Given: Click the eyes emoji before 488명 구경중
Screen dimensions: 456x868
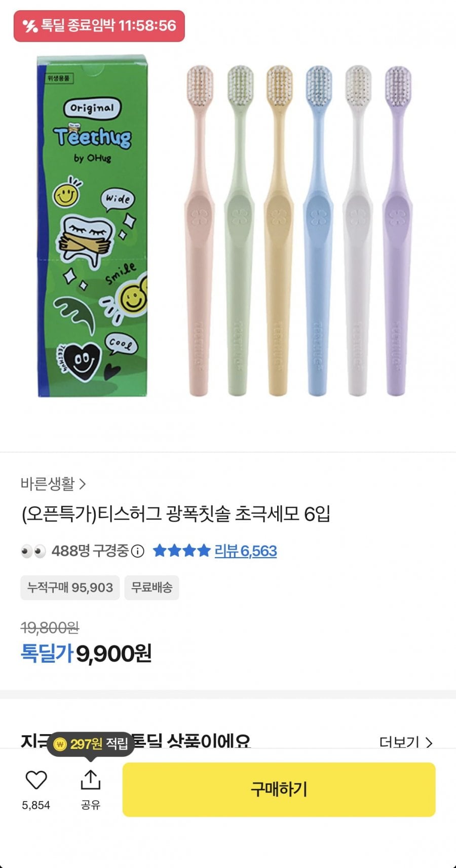Looking at the screenshot, I should (33, 551).
